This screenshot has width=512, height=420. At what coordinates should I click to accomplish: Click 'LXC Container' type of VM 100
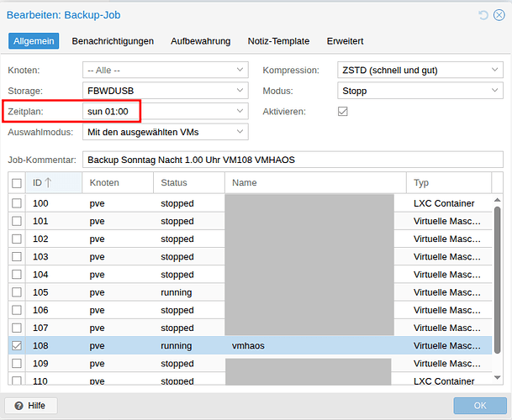click(x=444, y=203)
